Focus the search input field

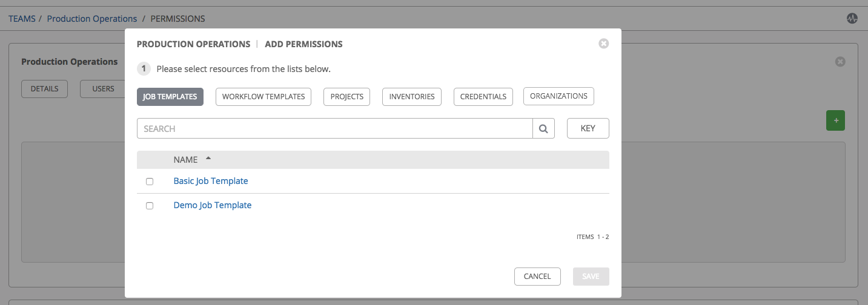334,128
